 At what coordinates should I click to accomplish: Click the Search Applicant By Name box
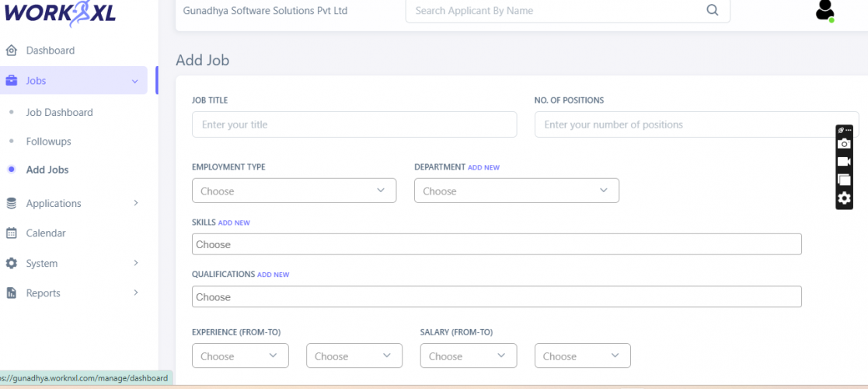coord(568,11)
